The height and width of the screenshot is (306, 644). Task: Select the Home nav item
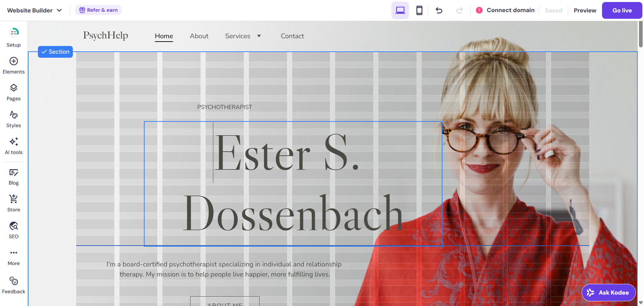pos(164,36)
